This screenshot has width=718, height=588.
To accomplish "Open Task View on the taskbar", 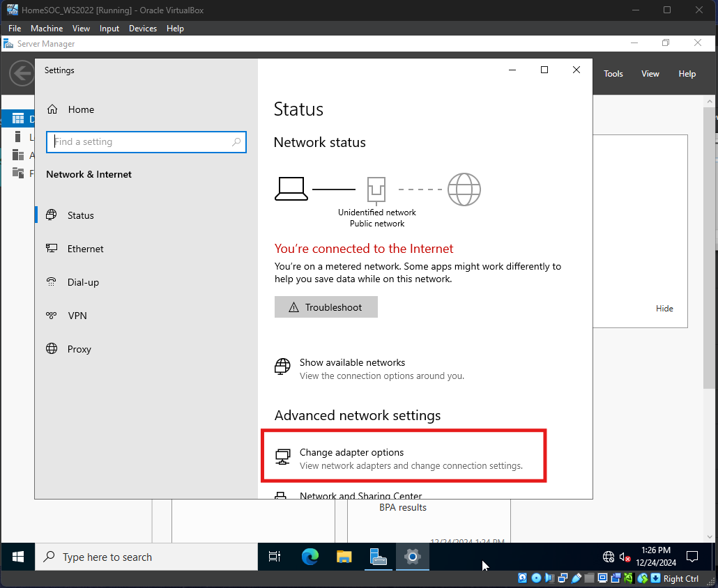I will [x=275, y=557].
